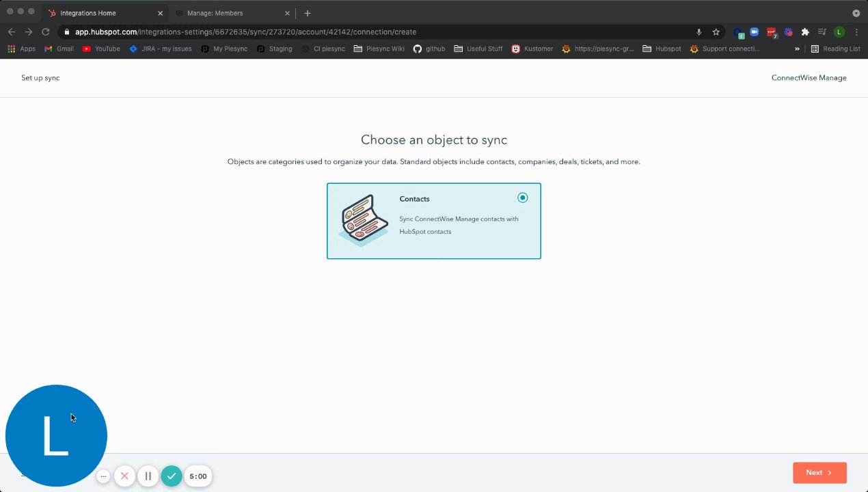Image resolution: width=868 pixels, height=492 pixels.
Task: Click the microphone icon in address bar
Action: pyautogui.click(x=699, y=32)
